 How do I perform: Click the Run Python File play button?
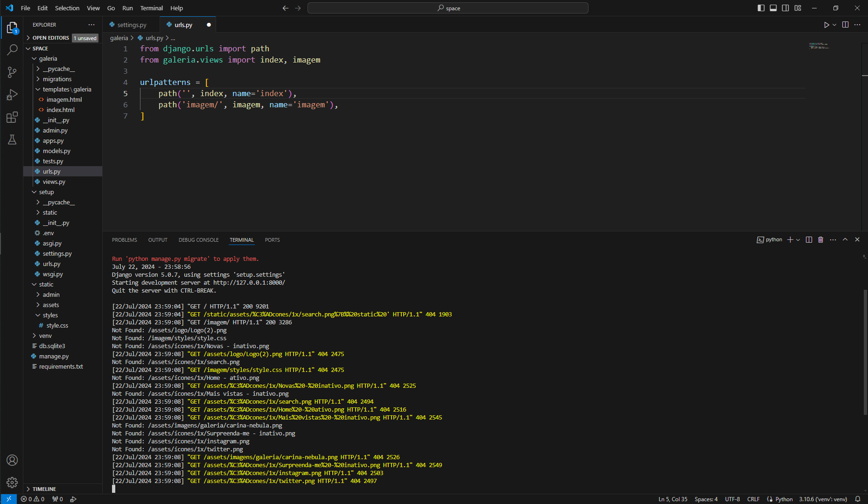(x=826, y=25)
